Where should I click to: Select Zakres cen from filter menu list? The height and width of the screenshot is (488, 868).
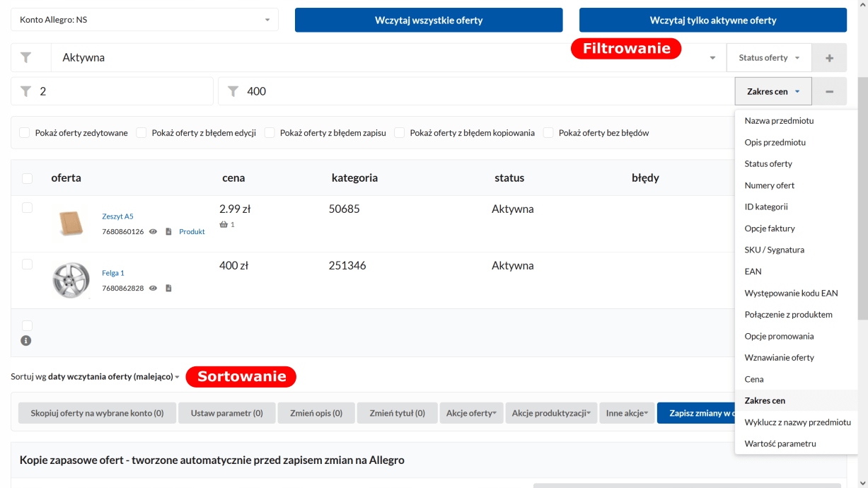coord(796,400)
